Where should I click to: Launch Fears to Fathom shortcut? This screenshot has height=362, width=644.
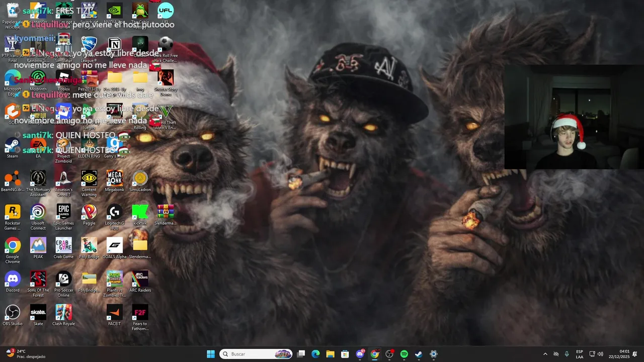(x=140, y=318)
